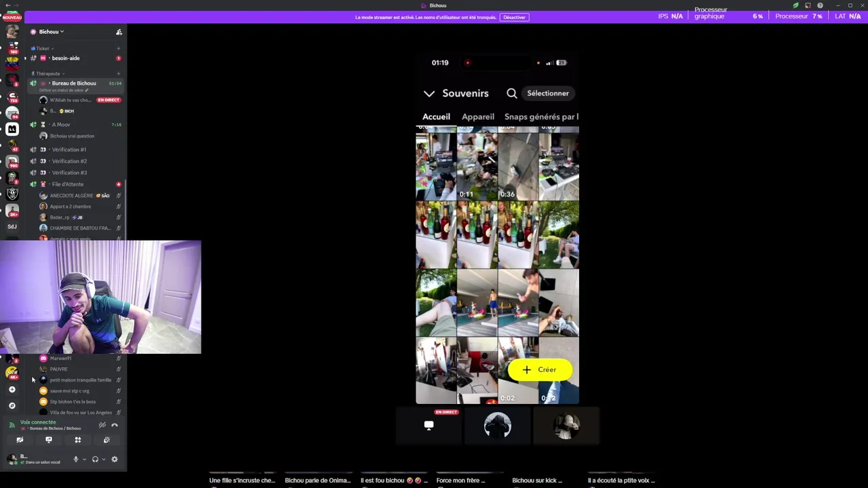Image resolution: width=868 pixels, height=488 pixels.
Task: Open the SdJ server icon
Action: click(x=12, y=226)
